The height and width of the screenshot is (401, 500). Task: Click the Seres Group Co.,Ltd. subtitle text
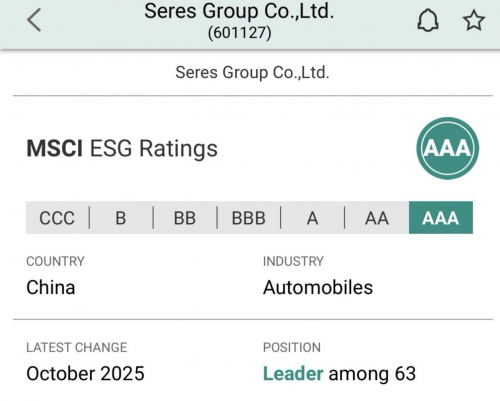[252, 72]
